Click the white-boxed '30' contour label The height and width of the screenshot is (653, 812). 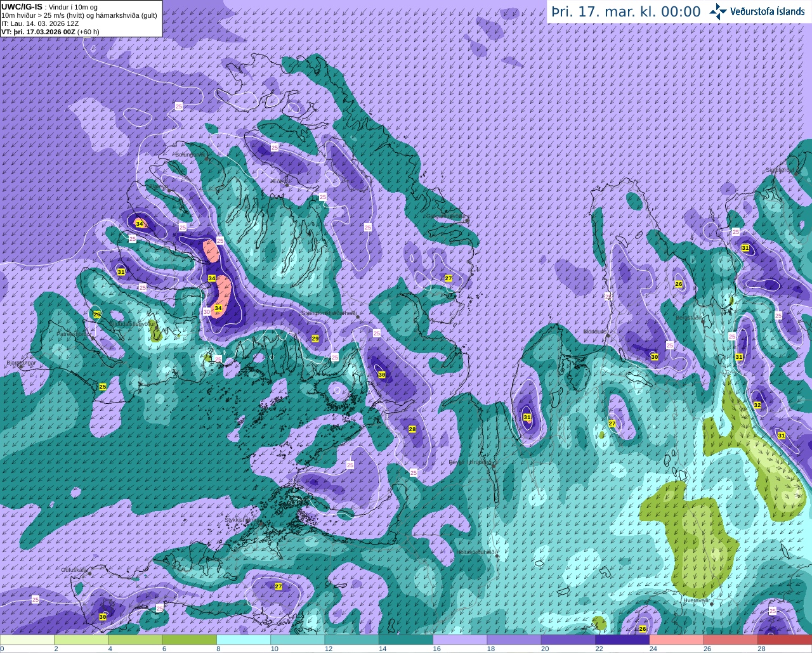coord(207,311)
